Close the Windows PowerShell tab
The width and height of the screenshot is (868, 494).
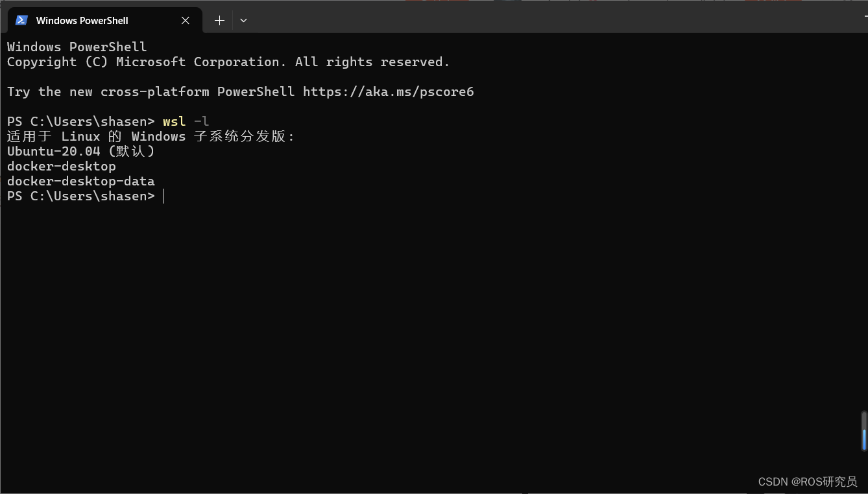[x=186, y=21]
